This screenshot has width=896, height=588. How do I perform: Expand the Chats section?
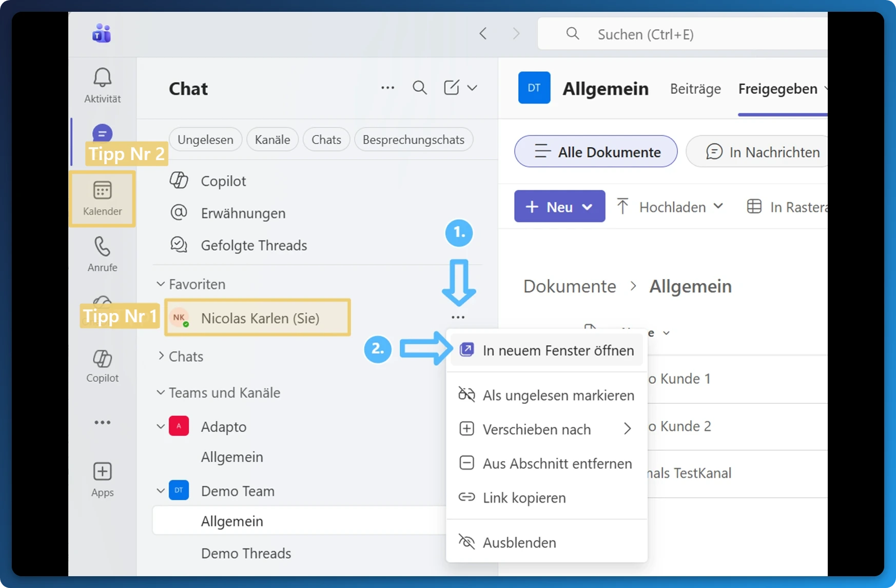click(x=161, y=356)
